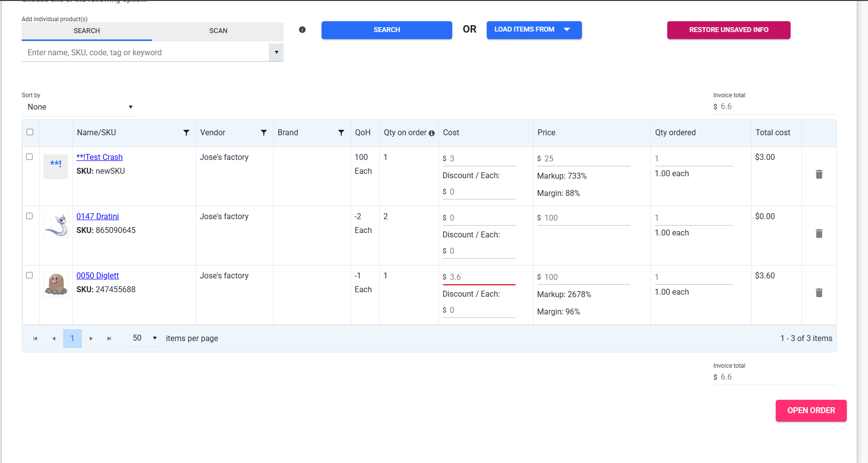
Task: Select the 0050 Diglett row checkbox
Action: tap(30, 275)
